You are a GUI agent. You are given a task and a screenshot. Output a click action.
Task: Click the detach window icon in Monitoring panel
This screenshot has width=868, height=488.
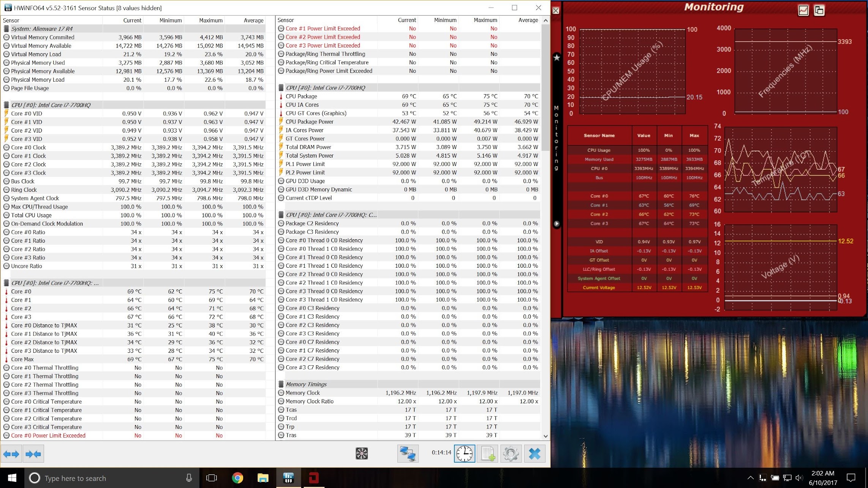819,10
